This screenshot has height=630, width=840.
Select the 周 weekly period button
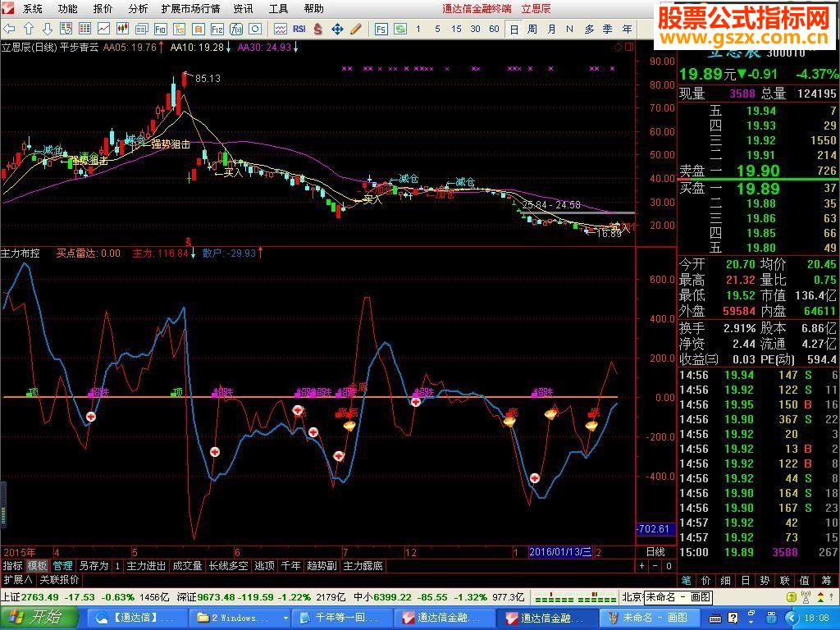click(532, 29)
